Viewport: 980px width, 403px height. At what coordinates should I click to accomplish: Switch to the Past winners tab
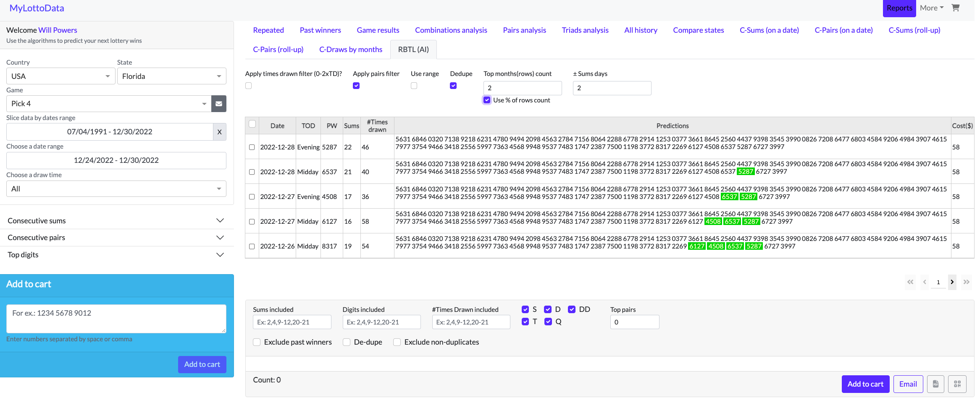click(321, 30)
